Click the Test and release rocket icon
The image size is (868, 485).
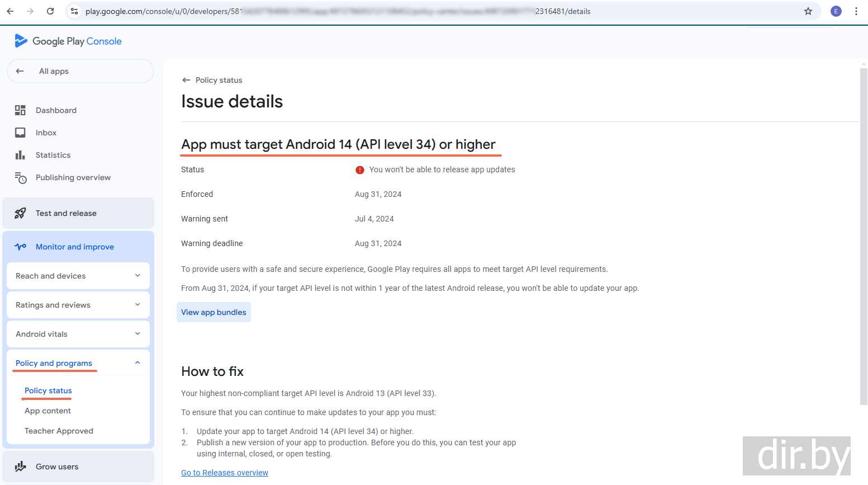20,213
